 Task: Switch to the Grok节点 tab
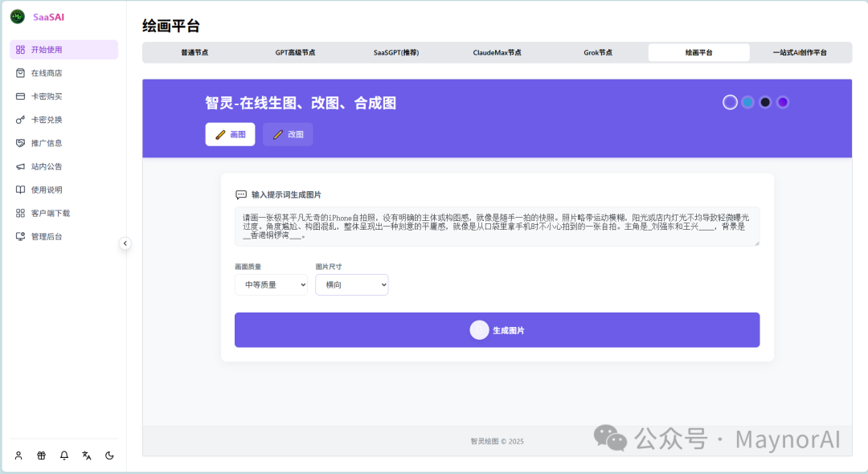(598, 52)
